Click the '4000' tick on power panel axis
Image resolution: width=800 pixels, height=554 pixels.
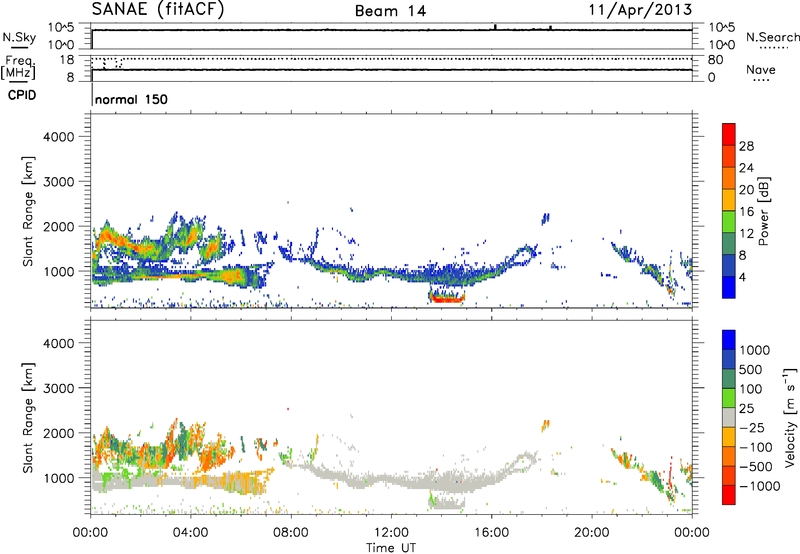[x=59, y=137]
